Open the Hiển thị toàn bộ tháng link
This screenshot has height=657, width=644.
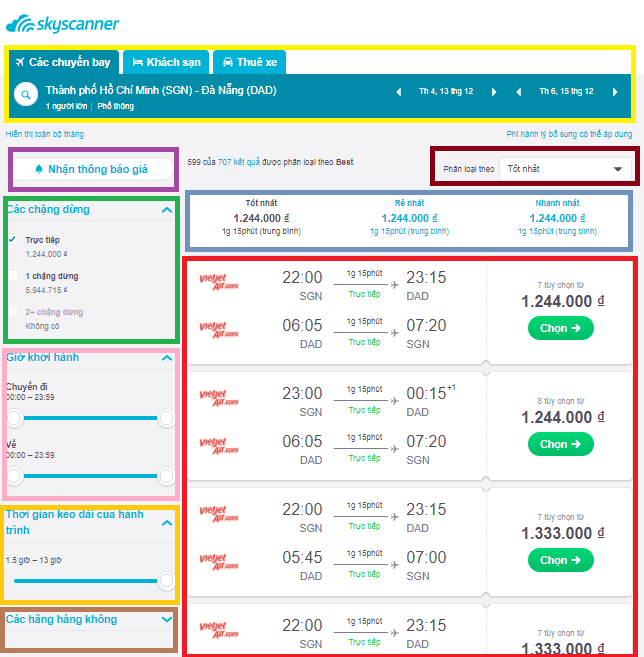pyautogui.click(x=45, y=134)
